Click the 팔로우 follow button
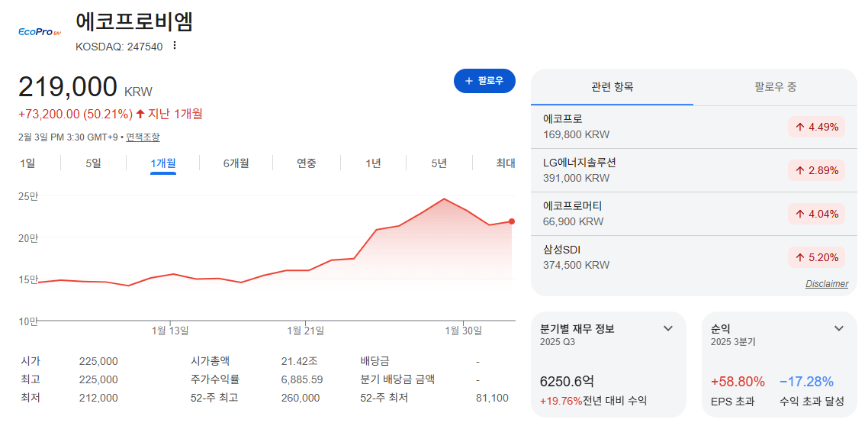 pos(484,81)
